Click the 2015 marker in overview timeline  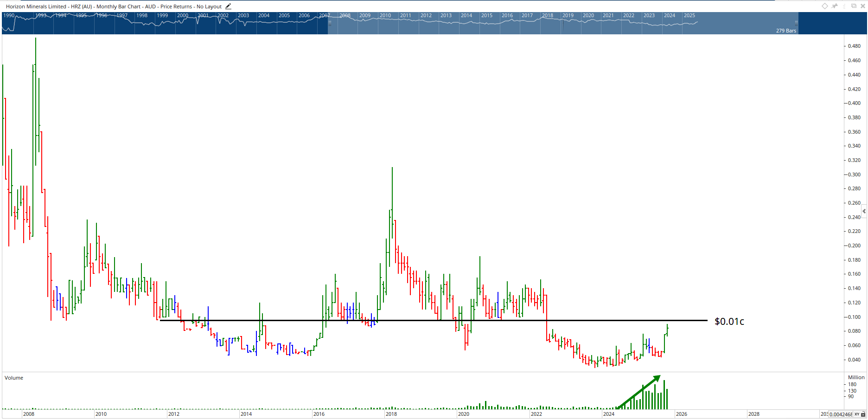pos(487,15)
